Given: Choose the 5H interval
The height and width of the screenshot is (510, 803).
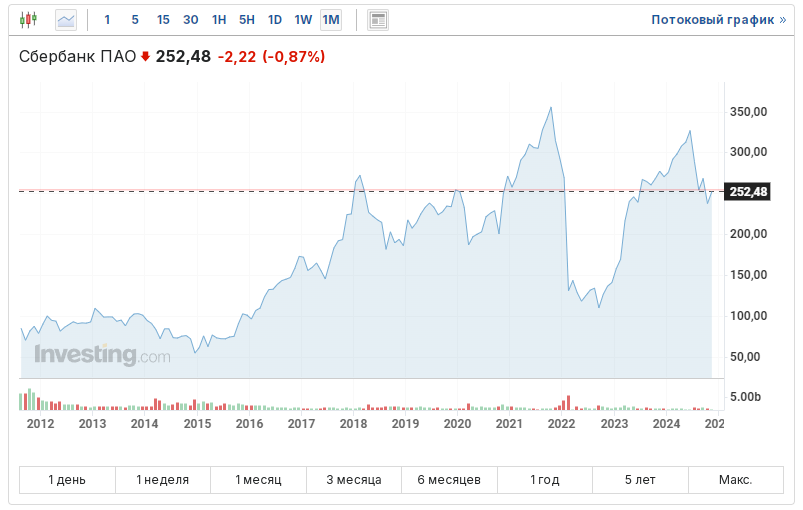Looking at the screenshot, I should pyautogui.click(x=247, y=20).
